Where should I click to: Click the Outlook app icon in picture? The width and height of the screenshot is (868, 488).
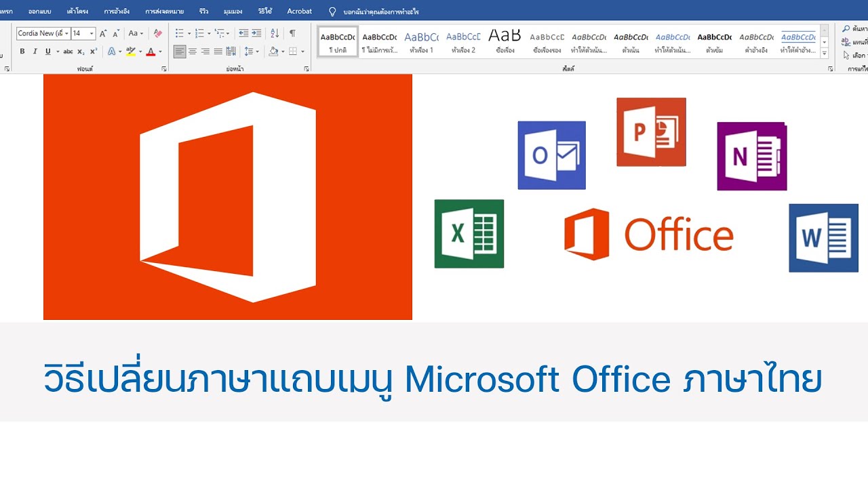551,155
